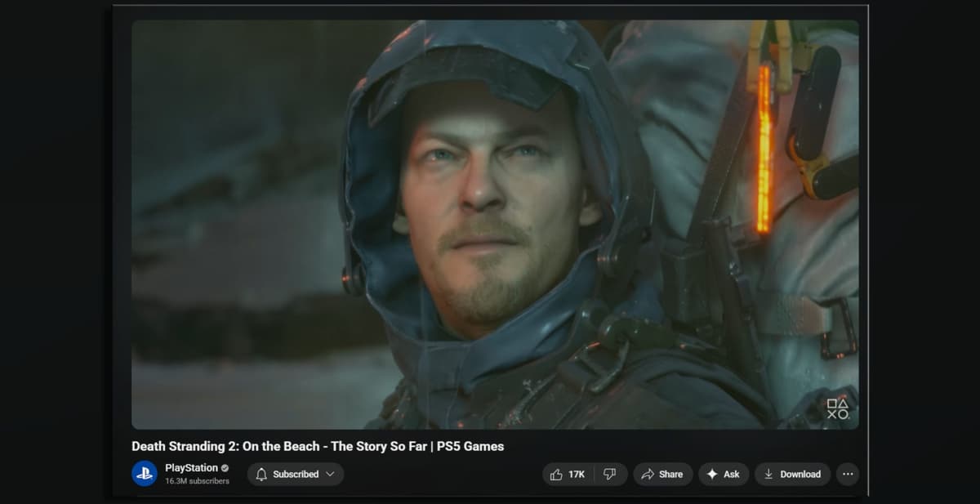Open the PlayStation channel avatar
980x504 pixels.
coord(145,474)
